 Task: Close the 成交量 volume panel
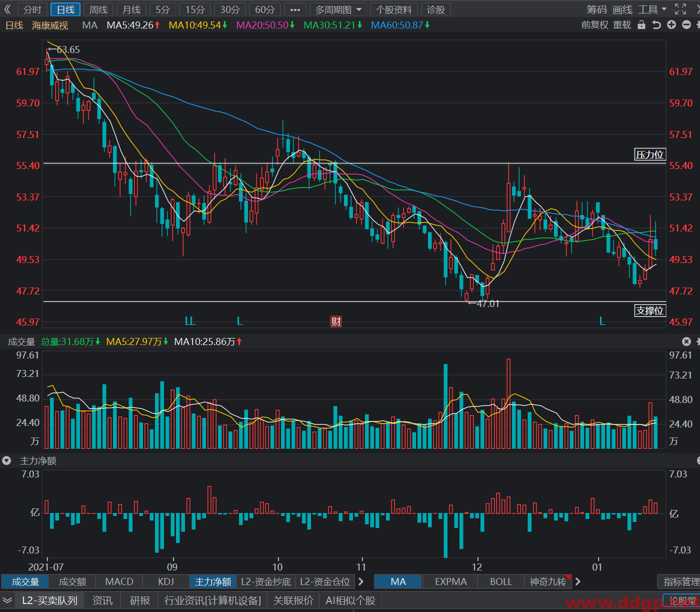point(686,341)
